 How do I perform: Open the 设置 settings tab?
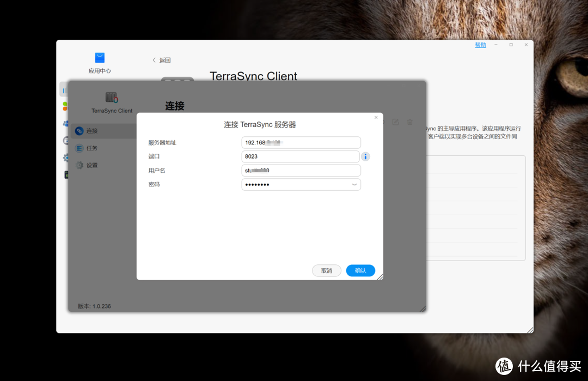91,165
